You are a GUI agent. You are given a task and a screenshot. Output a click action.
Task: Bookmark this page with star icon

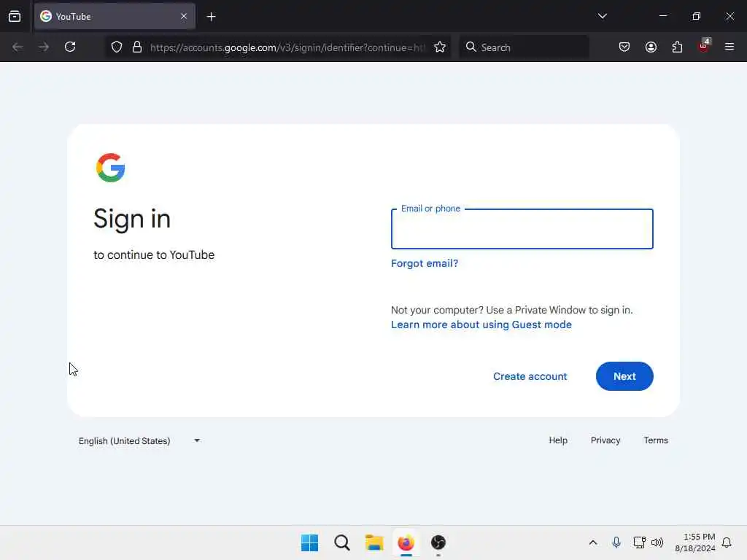(440, 47)
